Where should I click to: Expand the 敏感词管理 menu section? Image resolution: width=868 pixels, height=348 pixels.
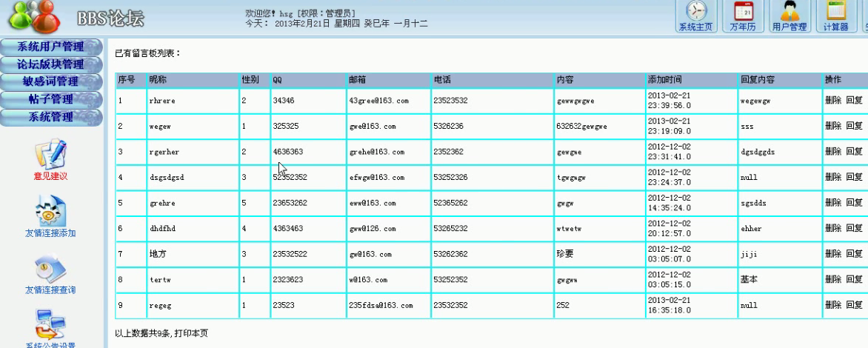coord(50,81)
